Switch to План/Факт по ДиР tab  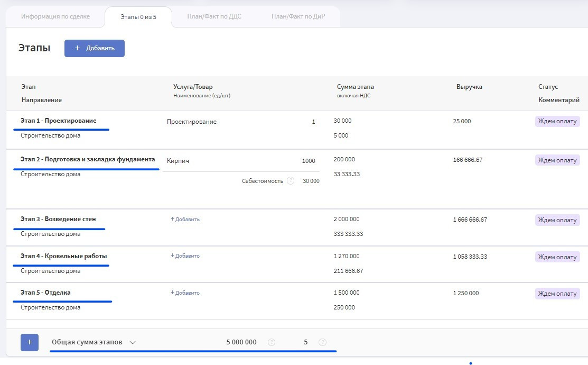tap(298, 16)
